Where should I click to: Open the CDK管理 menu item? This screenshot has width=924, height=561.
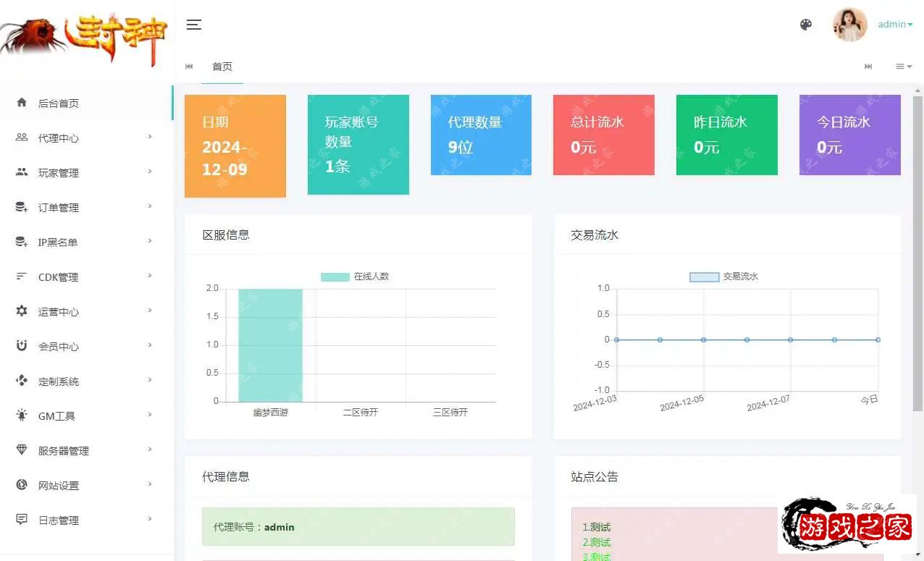87,277
